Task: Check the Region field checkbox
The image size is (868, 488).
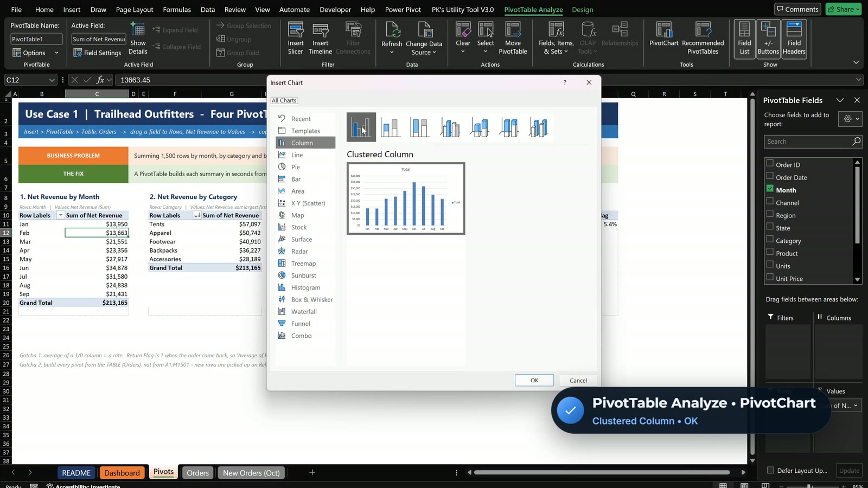Action: [770, 214]
